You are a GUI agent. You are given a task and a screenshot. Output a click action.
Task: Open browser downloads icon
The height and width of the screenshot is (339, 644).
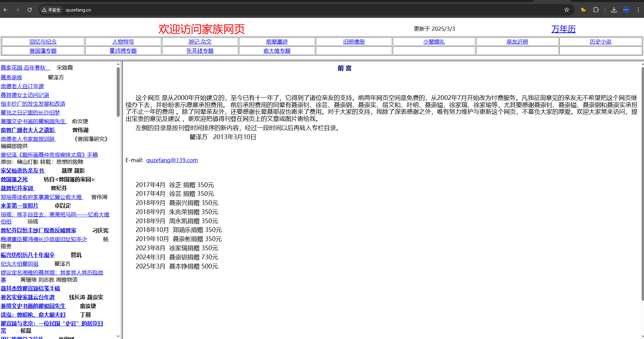coord(614,10)
